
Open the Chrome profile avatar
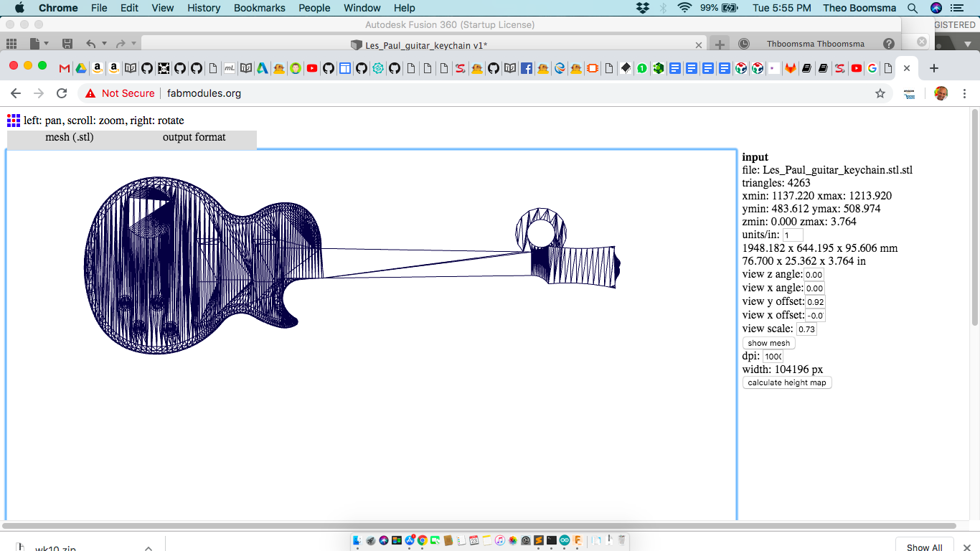point(941,93)
